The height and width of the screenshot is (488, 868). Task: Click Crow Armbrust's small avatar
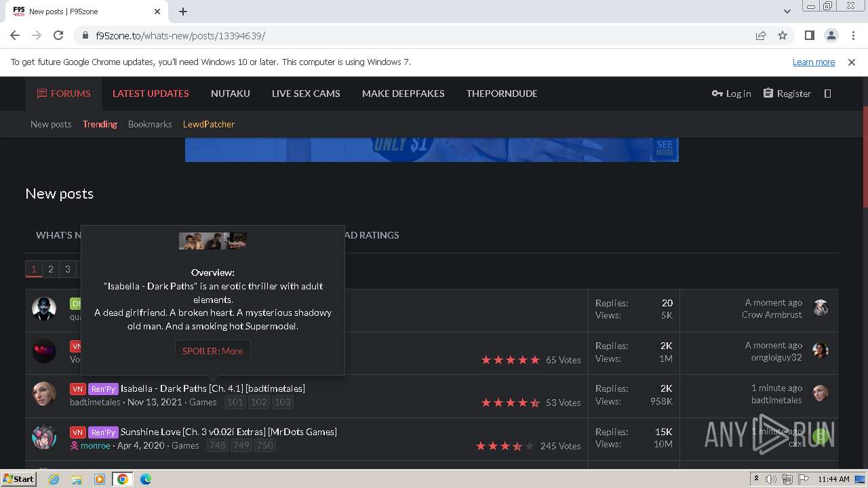(x=821, y=308)
